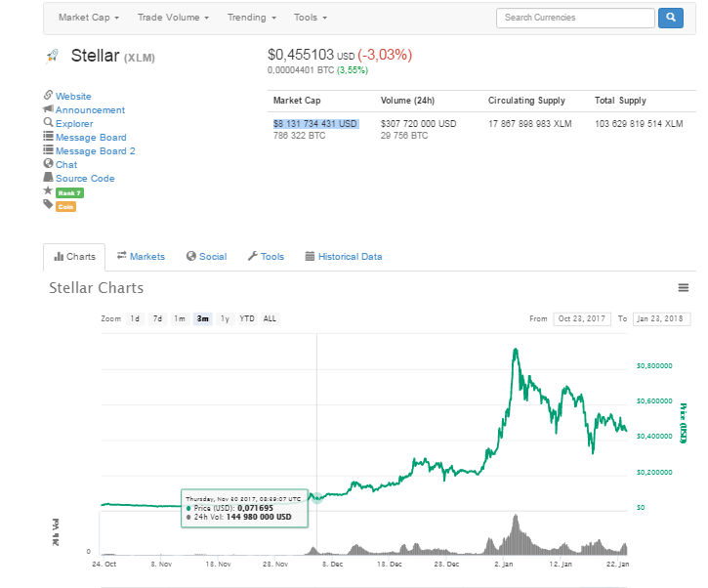Image resolution: width=708 pixels, height=588 pixels.
Task: Click the Search Currencies input field
Action: [x=575, y=18]
